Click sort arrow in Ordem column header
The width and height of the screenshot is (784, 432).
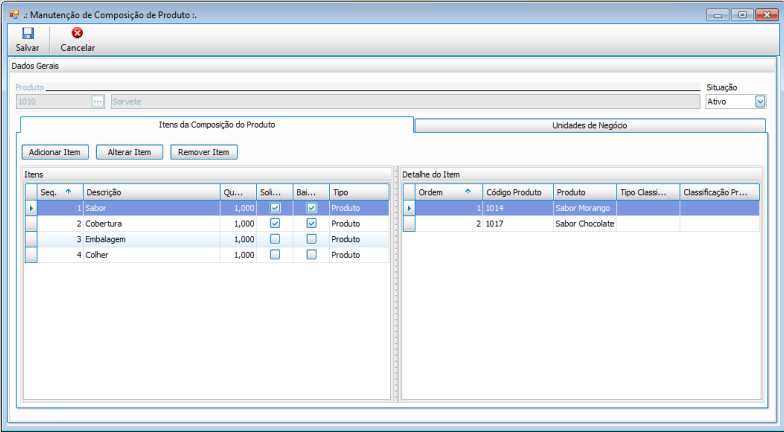pos(468,192)
